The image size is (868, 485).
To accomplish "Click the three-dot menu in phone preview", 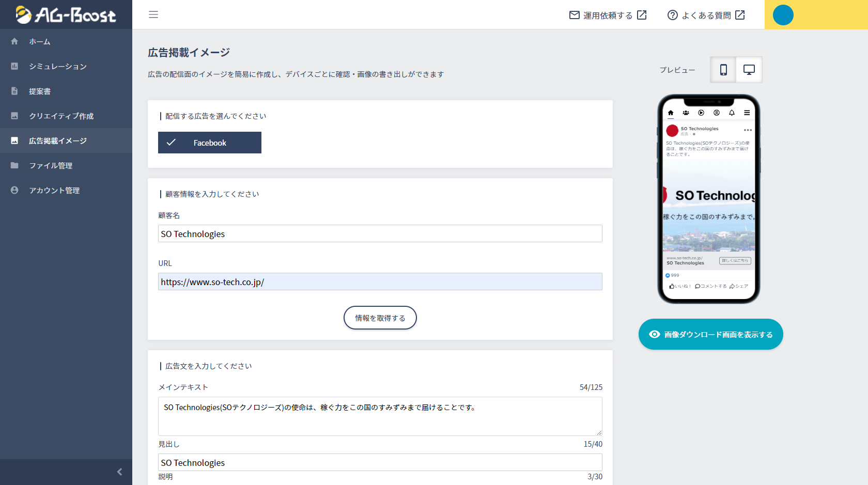I will pos(748,130).
